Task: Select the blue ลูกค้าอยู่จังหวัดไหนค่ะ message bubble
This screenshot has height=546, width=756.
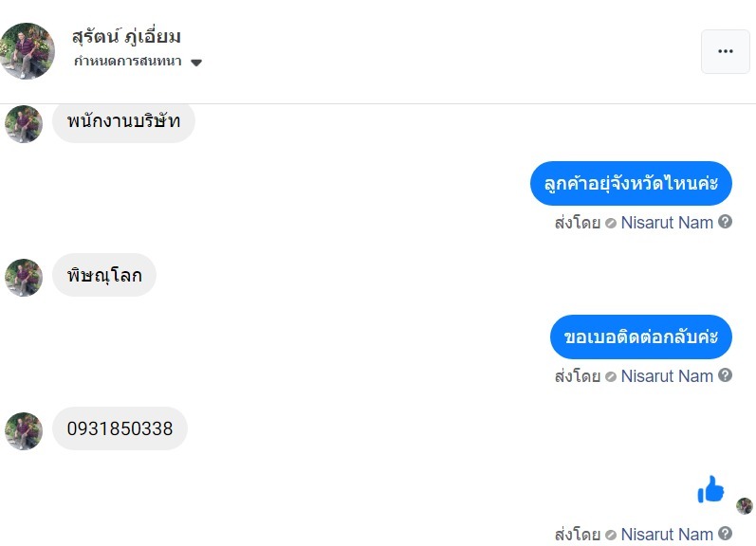Action: tap(631, 184)
